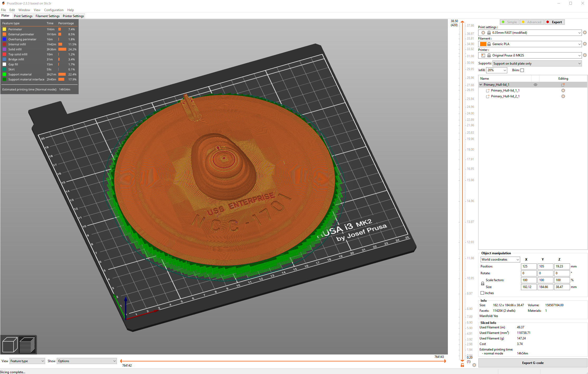Click Overhang perimeter legend row
This screenshot has width=588, height=374.
pos(40,39)
